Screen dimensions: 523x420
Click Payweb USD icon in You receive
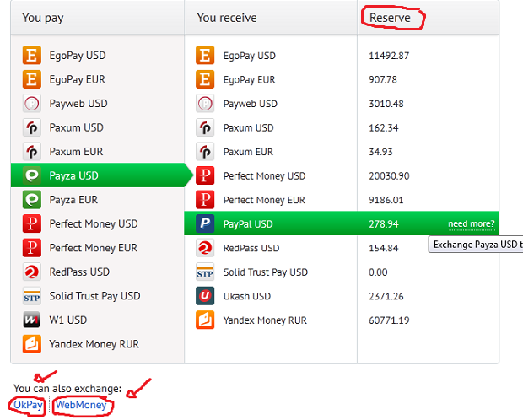pos(205,104)
